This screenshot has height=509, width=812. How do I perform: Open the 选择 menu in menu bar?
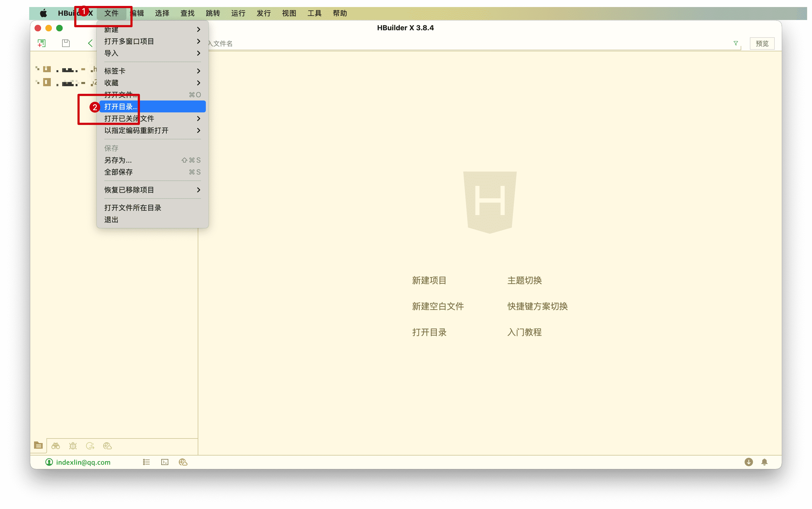(x=162, y=13)
